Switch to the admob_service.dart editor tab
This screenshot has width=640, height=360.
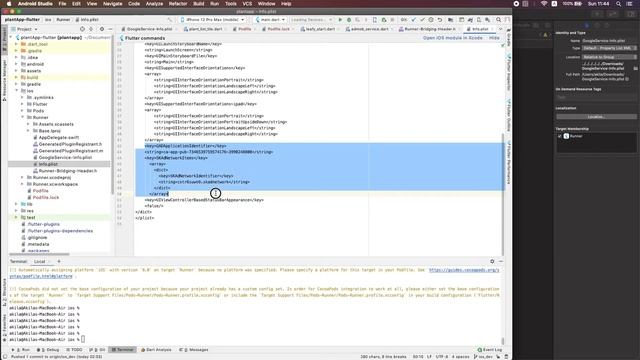tap(369, 29)
